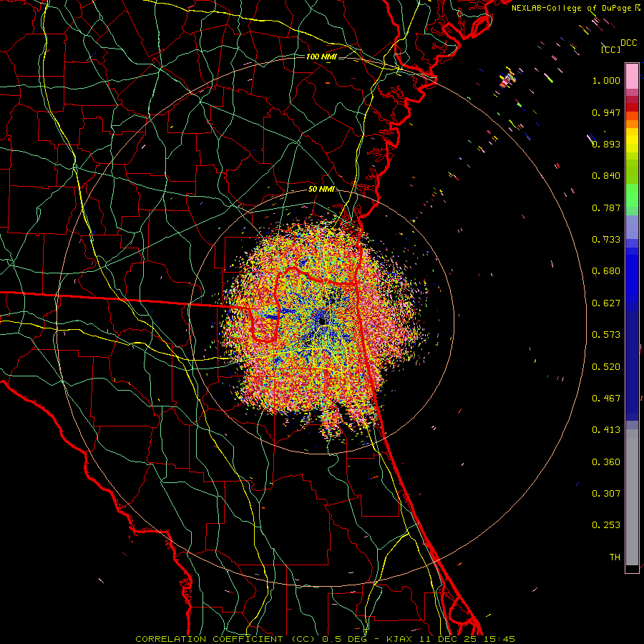Screen dimensions: 644x644
Task: Select the 0.893 scale label
Action: [606, 144]
